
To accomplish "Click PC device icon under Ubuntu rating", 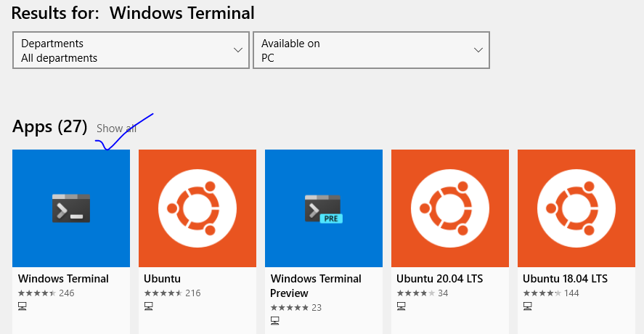I will pos(149,306).
